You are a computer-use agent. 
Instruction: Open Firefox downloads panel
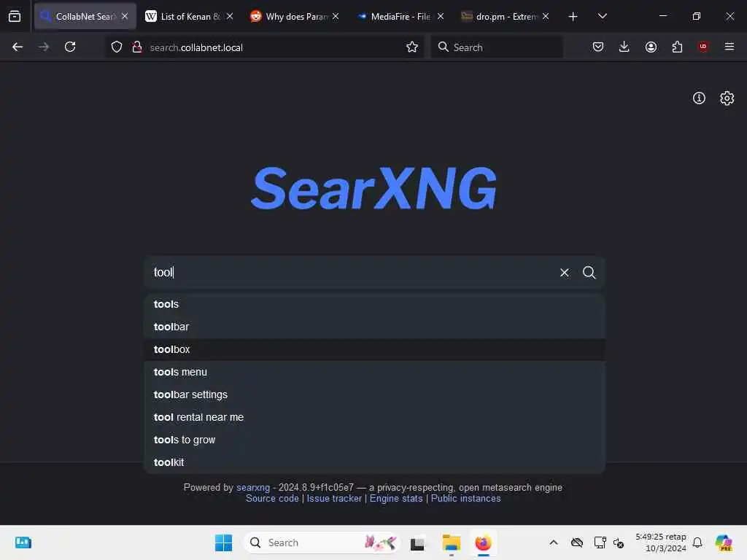click(x=624, y=47)
